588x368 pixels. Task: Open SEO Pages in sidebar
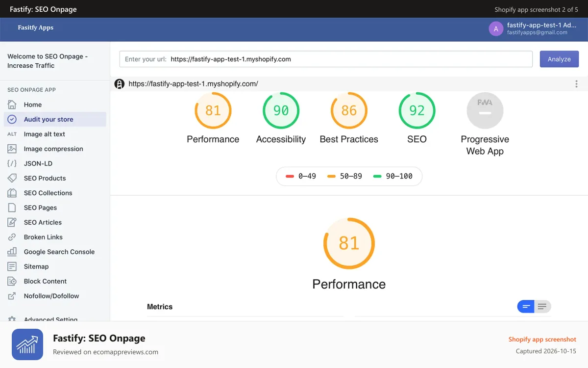[x=55, y=208]
